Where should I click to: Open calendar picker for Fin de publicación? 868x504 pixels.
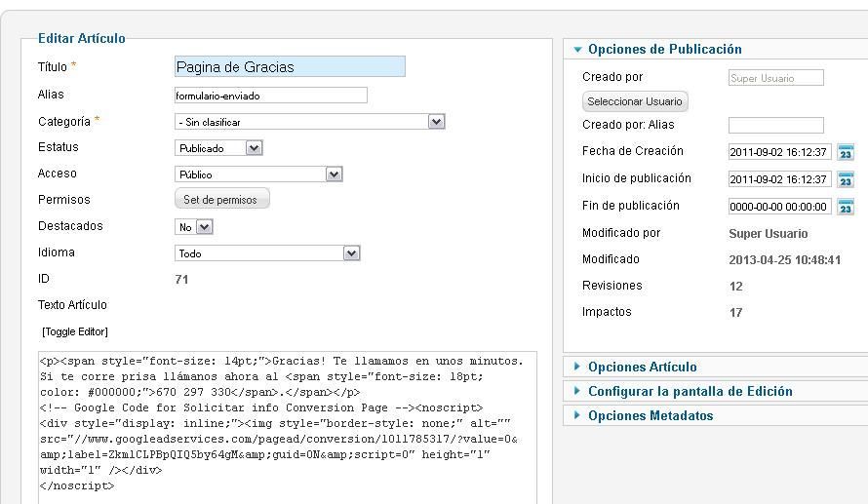click(x=846, y=207)
